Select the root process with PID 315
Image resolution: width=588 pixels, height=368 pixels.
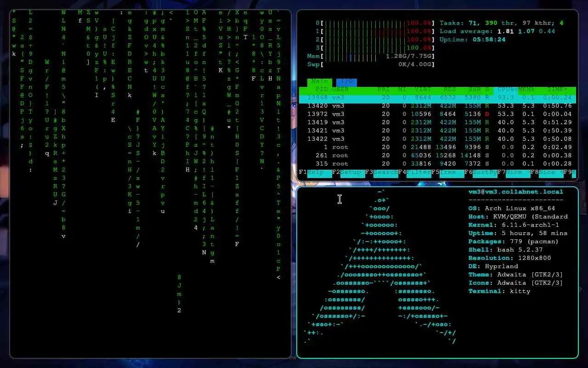click(x=437, y=164)
